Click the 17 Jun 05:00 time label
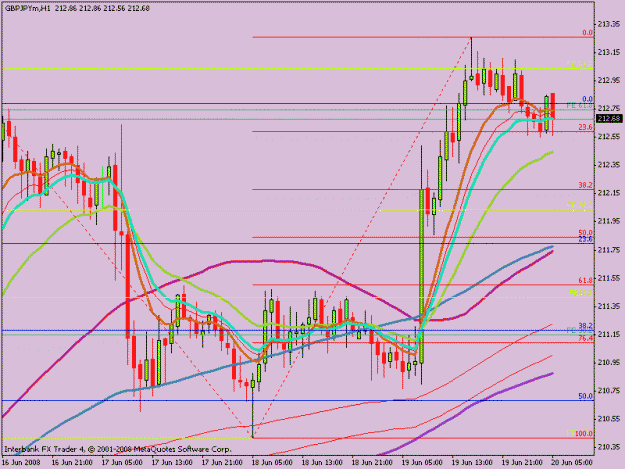The image size is (625, 469). [x=122, y=463]
